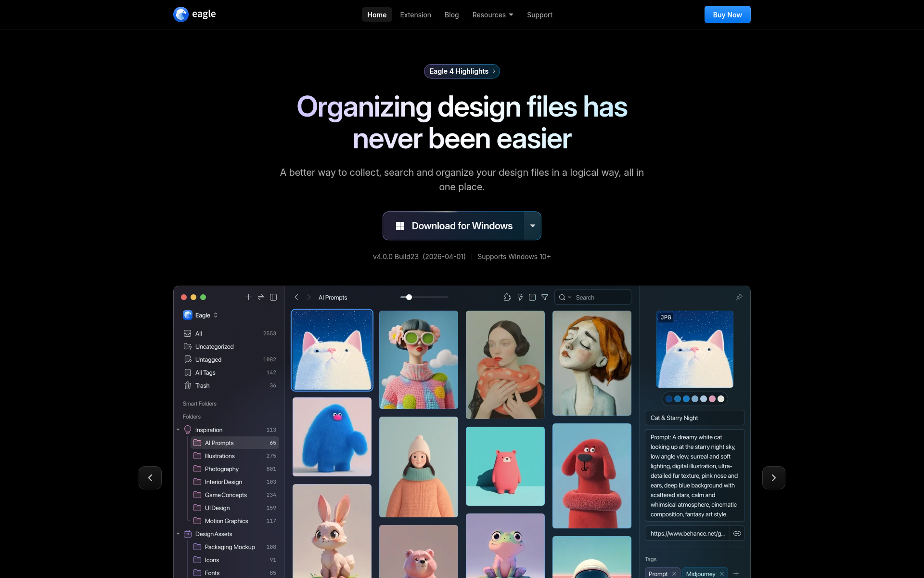Remove the Midjourney tag with its X
This screenshot has height=578, width=924.
click(722, 574)
